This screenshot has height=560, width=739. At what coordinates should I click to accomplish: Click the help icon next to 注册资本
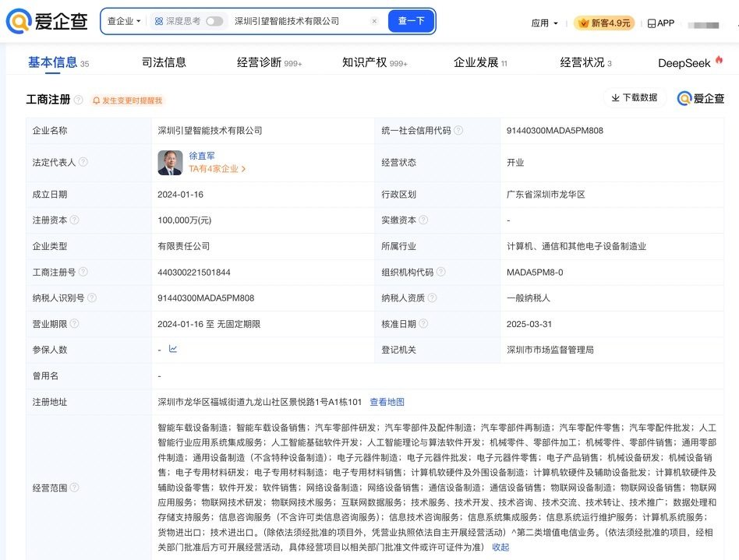click(75, 220)
